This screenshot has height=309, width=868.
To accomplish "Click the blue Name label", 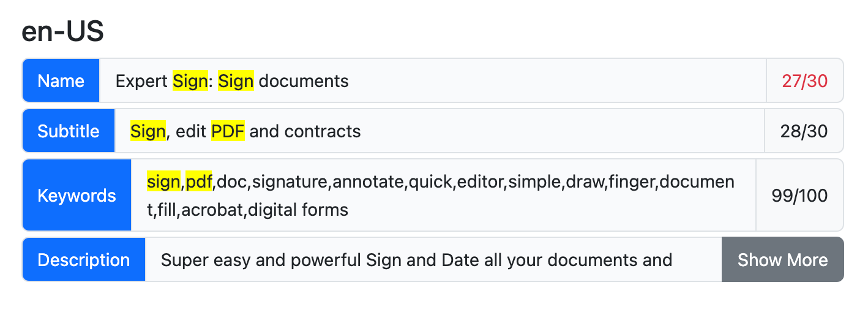I will click(x=61, y=81).
